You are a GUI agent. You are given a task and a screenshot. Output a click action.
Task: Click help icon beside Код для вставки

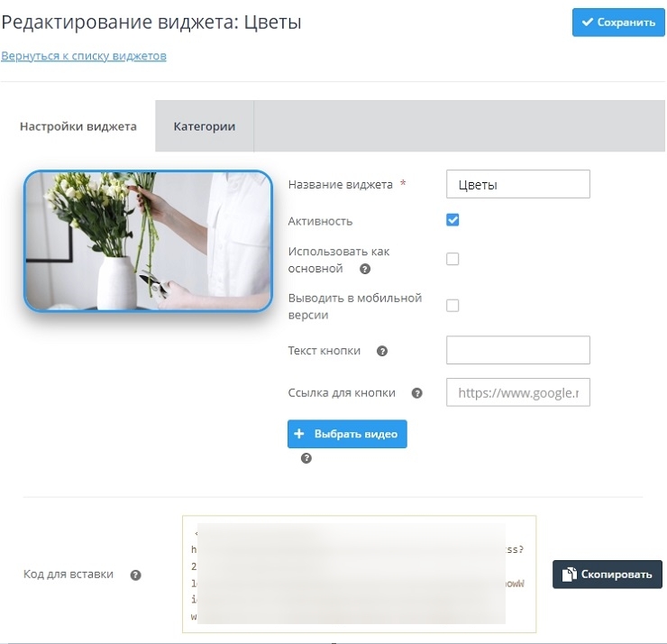pyautogui.click(x=136, y=575)
